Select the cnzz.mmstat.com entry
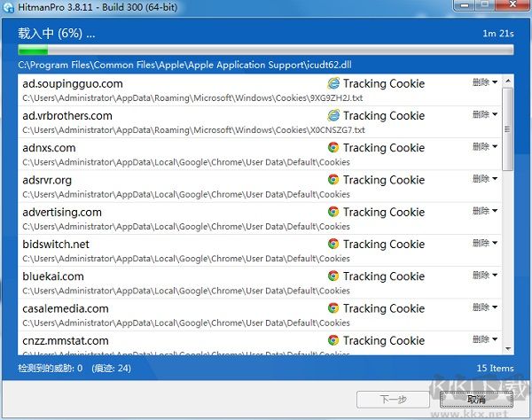The width and height of the screenshot is (532, 420). click(x=260, y=343)
